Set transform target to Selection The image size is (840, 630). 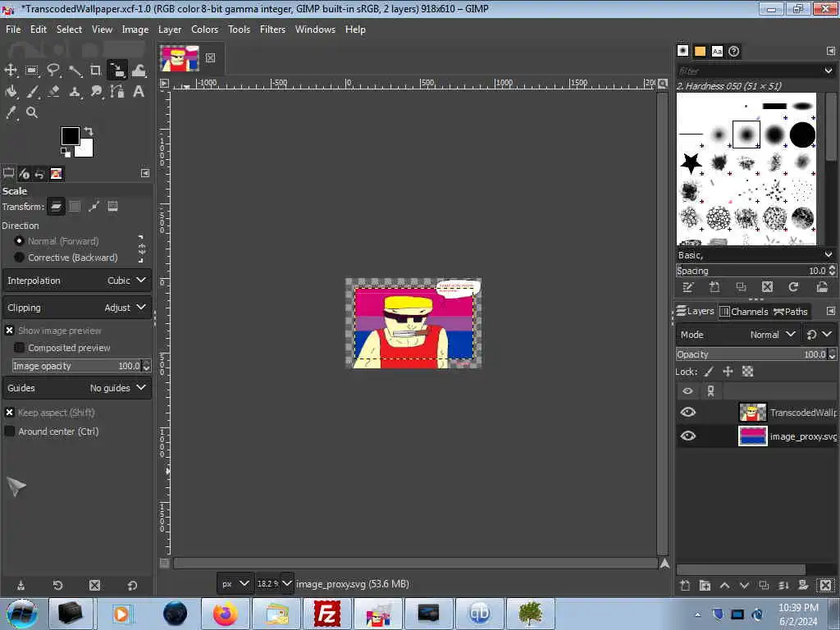coord(75,207)
